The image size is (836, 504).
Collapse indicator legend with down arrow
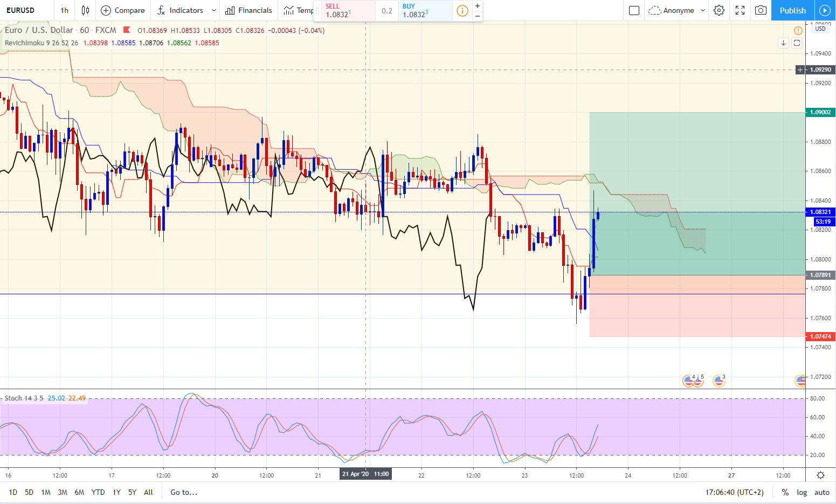coord(783,43)
